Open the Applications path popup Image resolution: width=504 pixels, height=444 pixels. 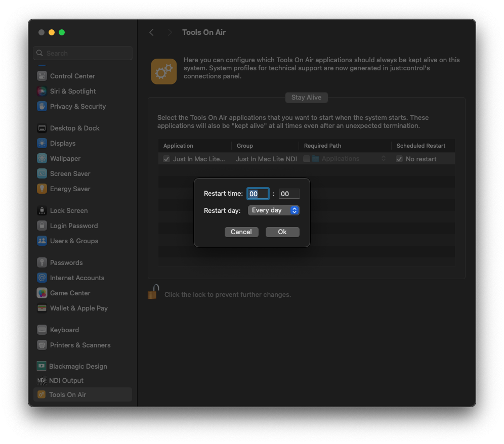tap(349, 159)
